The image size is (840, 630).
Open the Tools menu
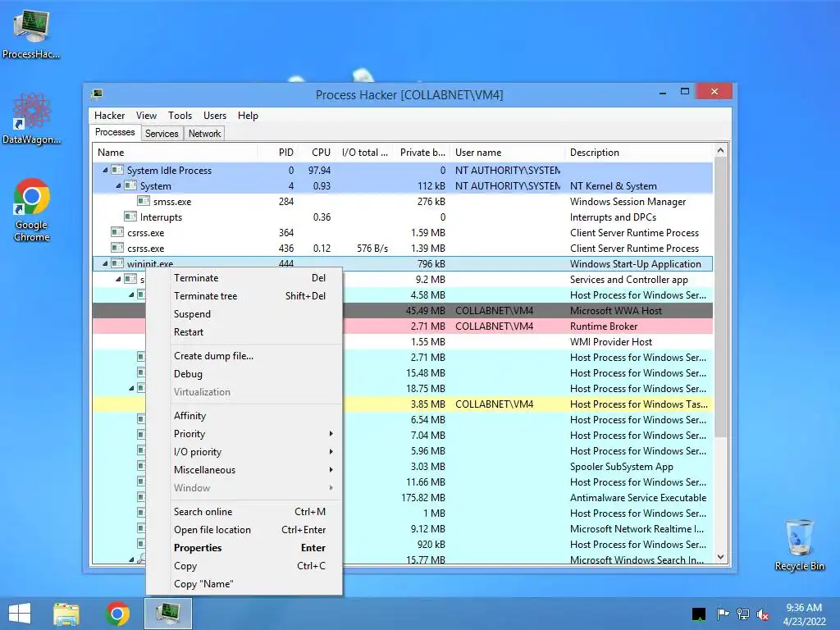(x=180, y=116)
